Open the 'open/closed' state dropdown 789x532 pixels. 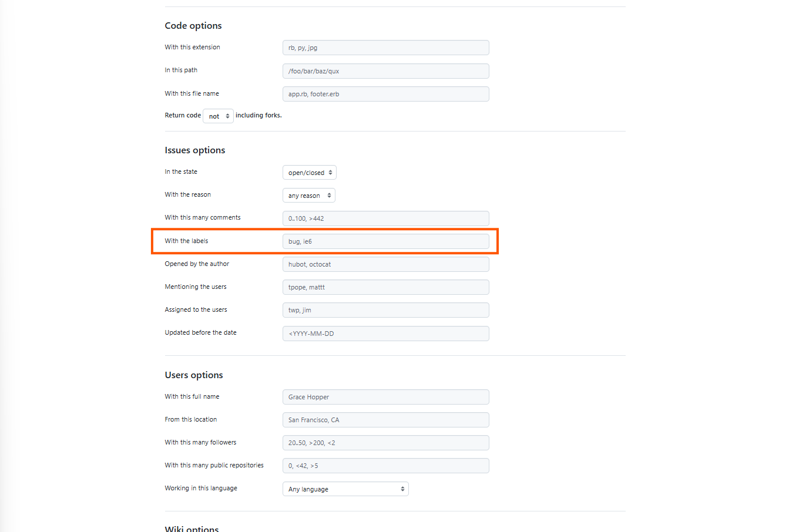tap(310, 173)
